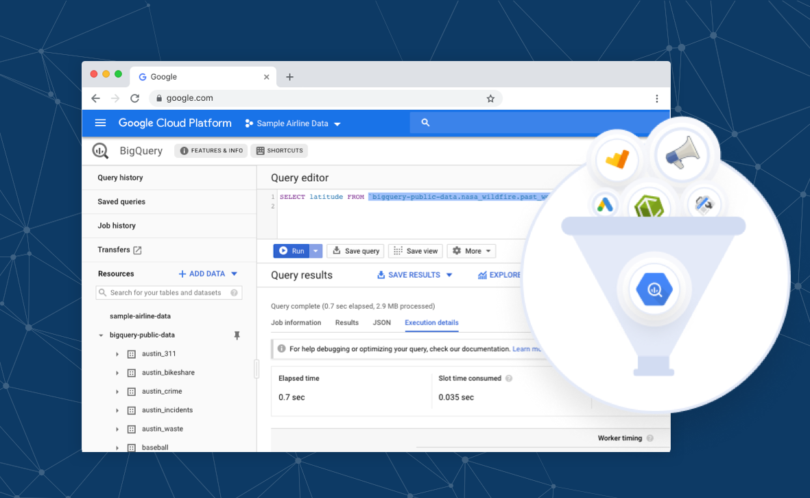
Task: Switch to the Results tab
Action: click(347, 322)
